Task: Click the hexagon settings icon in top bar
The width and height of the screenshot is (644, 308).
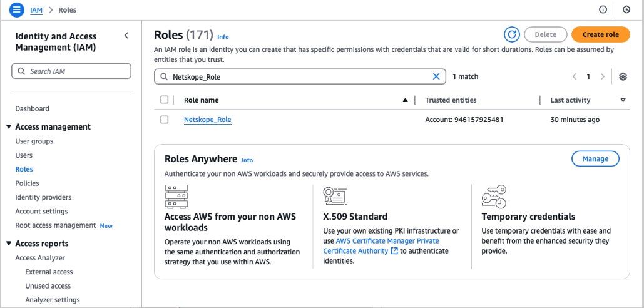Action: point(626,9)
